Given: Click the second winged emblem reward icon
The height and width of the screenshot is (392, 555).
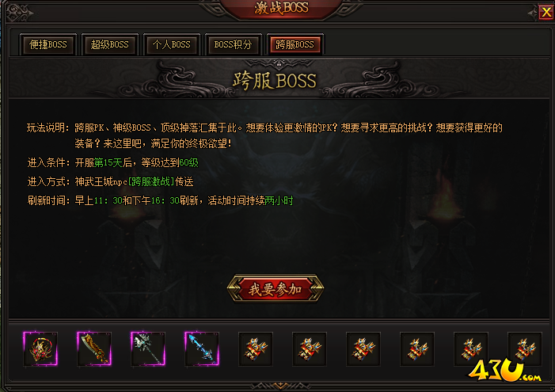Looking at the screenshot, I should 310,348.
